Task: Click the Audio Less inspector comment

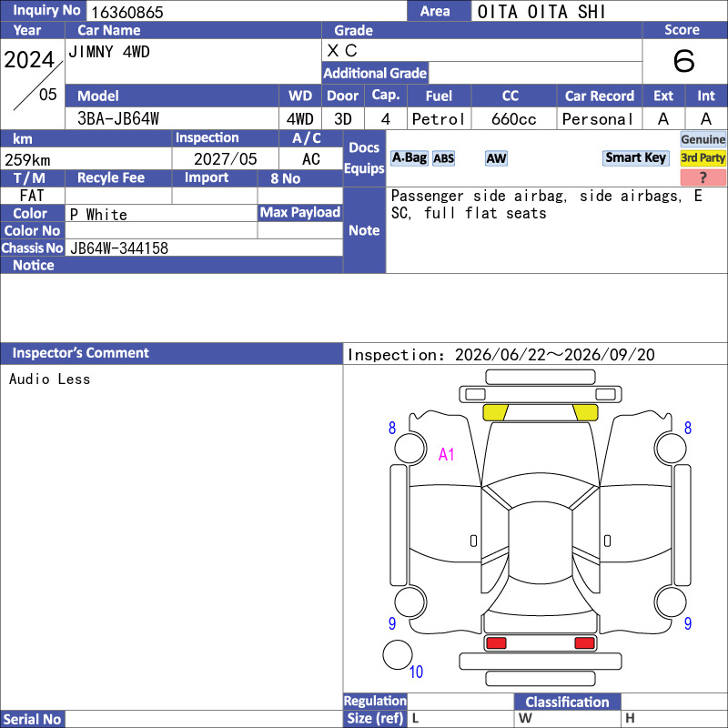Action: 49,379
